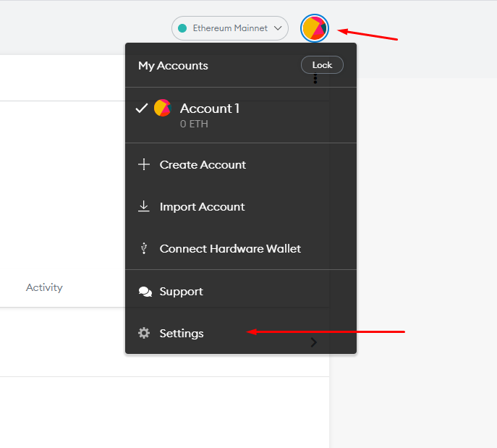
Task: Click the USB hardware wallet icon
Action: [x=144, y=248]
